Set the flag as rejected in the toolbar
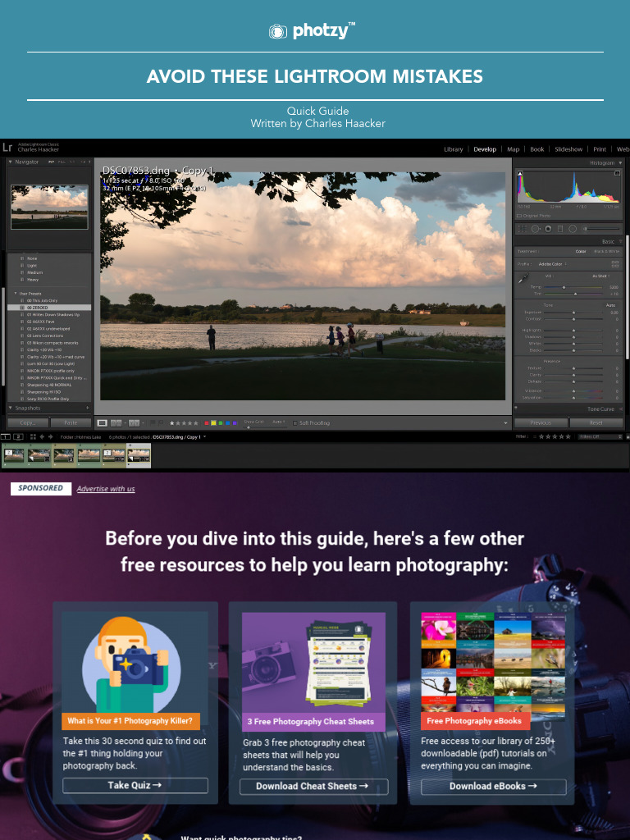This screenshot has height=840, width=630. pyautogui.click(x=162, y=422)
